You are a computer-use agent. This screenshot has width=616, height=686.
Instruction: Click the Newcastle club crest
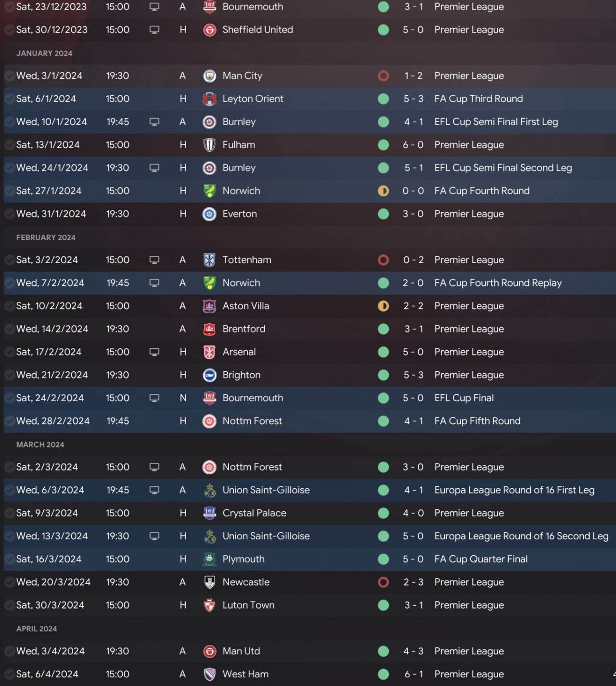[x=209, y=583]
